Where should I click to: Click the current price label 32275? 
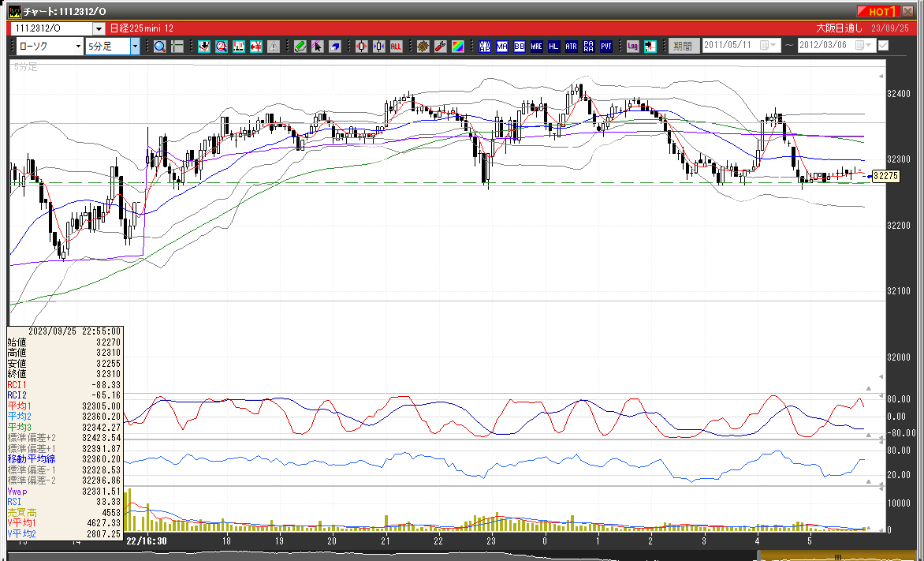coord(885,176)
